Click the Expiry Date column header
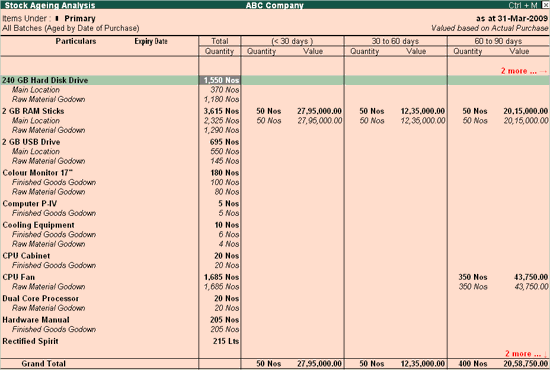Screen dimensions: 550x370 151,41
